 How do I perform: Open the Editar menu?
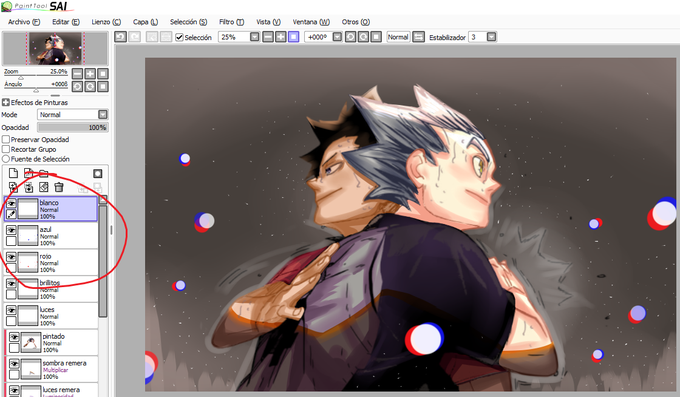pos(66,22)
